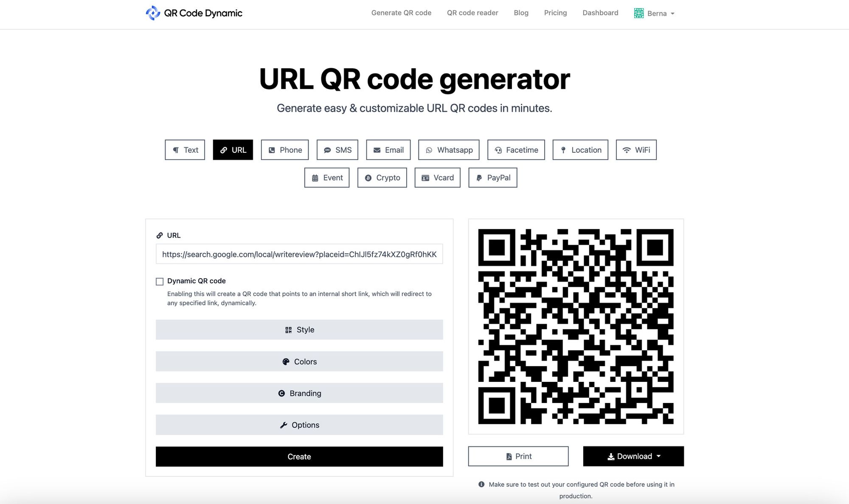
Task: Click the Download dropdown arrow
Action: click(659, 456)
